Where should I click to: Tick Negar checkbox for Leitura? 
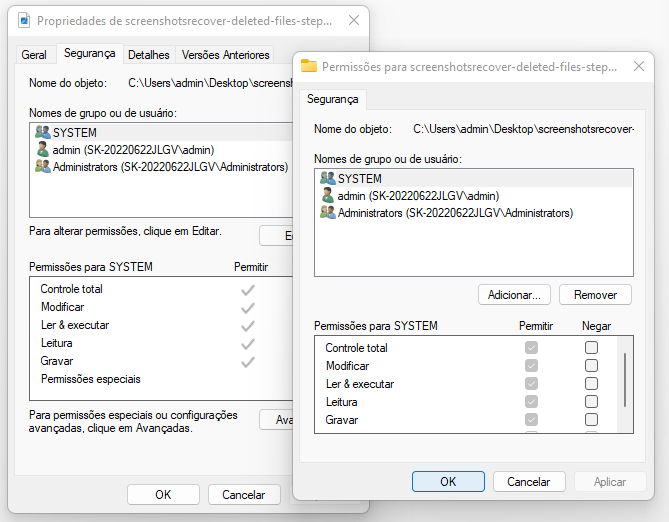click(592, 402)
